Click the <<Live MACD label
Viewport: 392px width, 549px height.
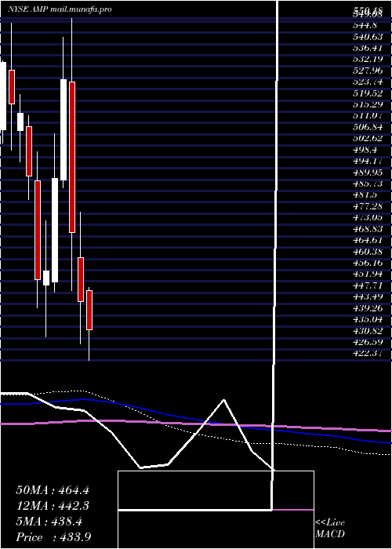pos(330,529)
